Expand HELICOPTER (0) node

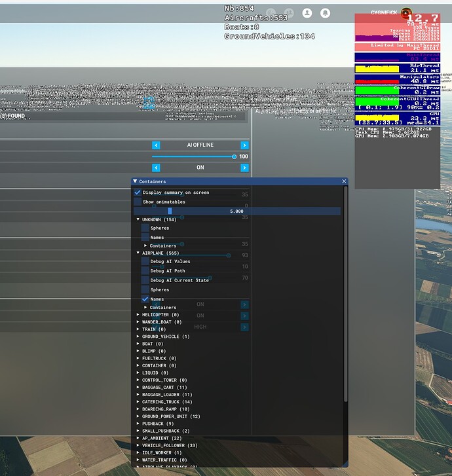138,314
